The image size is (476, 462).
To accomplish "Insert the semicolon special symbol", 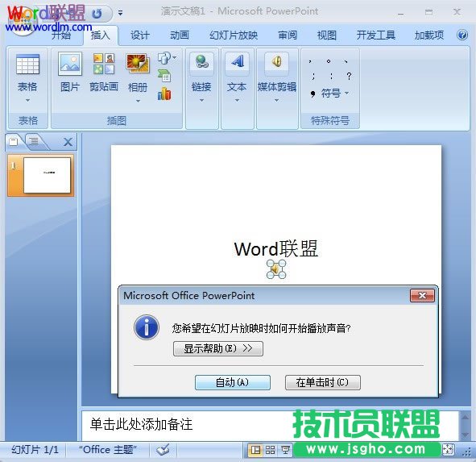I will point(313,76).
